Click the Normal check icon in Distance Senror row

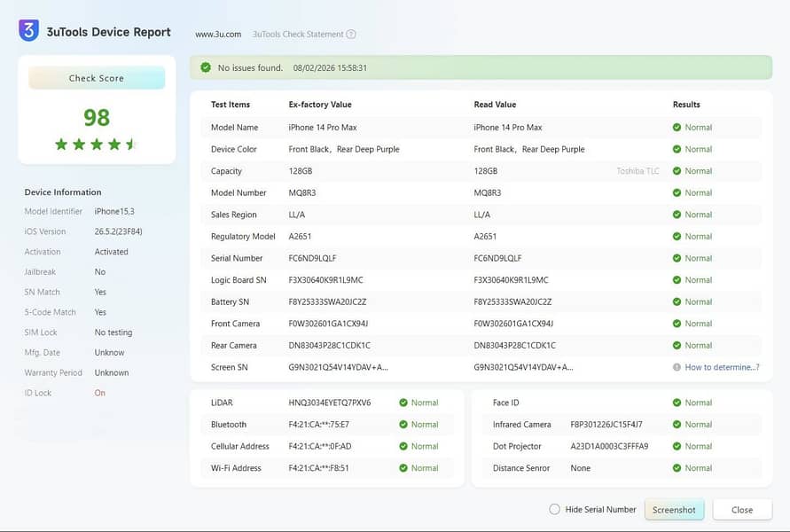tap(677, 468)
